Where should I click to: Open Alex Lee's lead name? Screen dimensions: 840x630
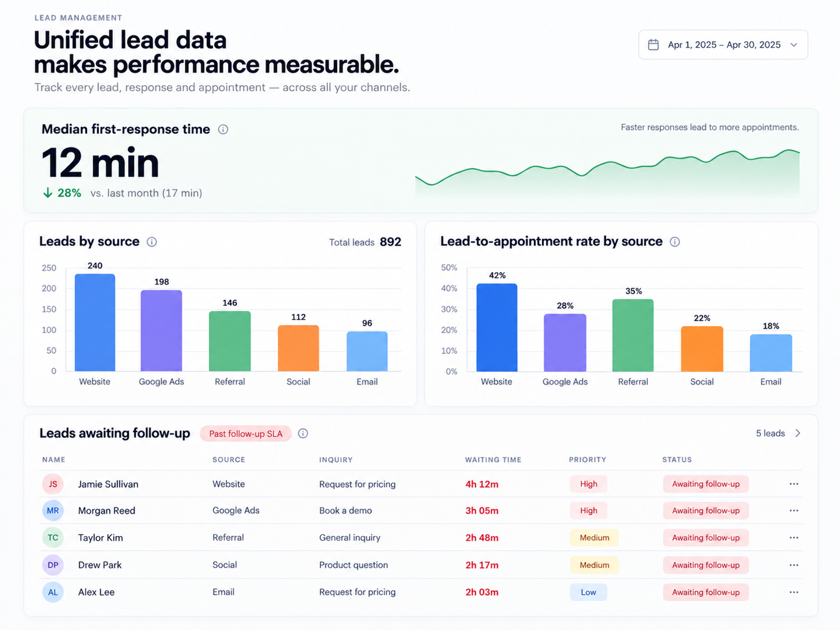coord(96,592)
